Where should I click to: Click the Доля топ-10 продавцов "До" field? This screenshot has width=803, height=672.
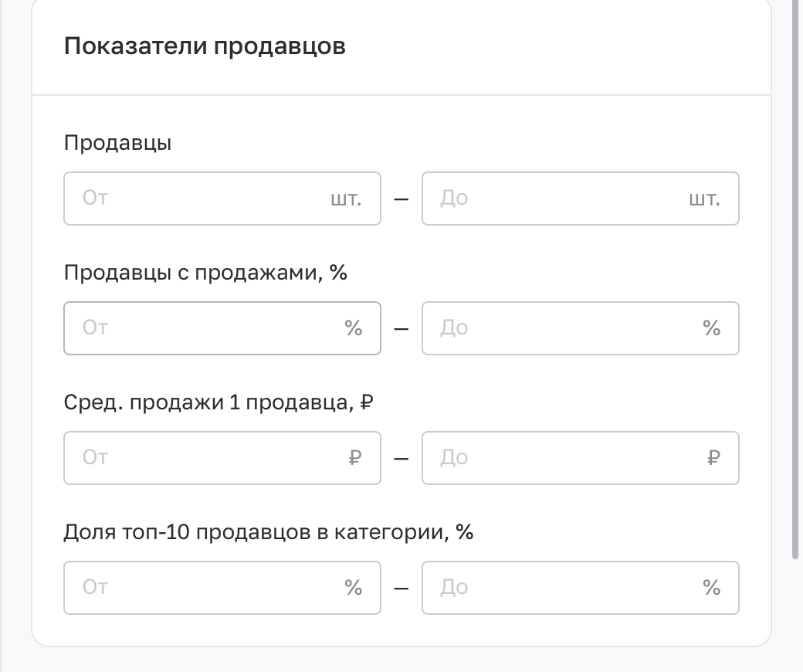[580, 588]
